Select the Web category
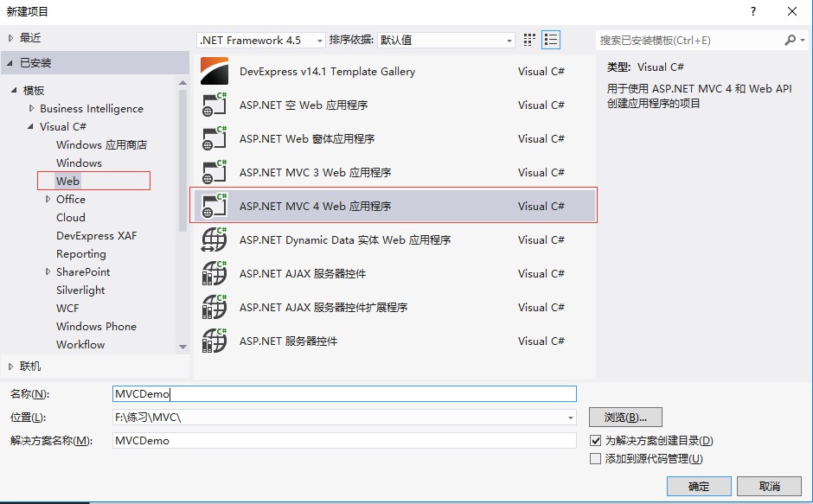813x504 pixels. (x=68, y=181)
